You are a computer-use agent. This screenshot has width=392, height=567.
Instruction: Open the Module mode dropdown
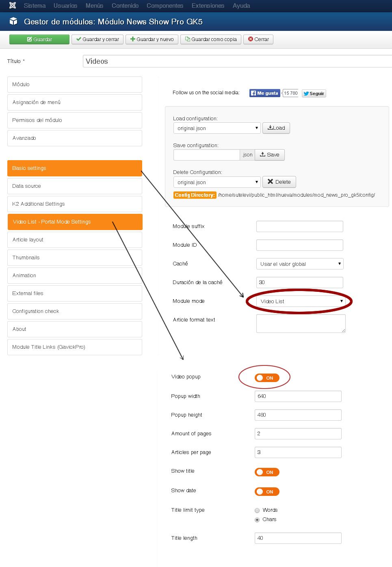point(301,301)
